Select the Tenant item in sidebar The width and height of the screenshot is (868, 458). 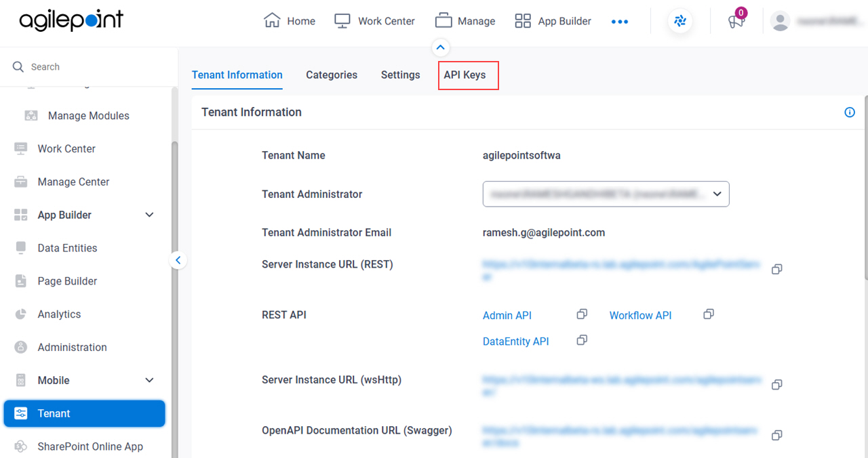coord(85,413)
